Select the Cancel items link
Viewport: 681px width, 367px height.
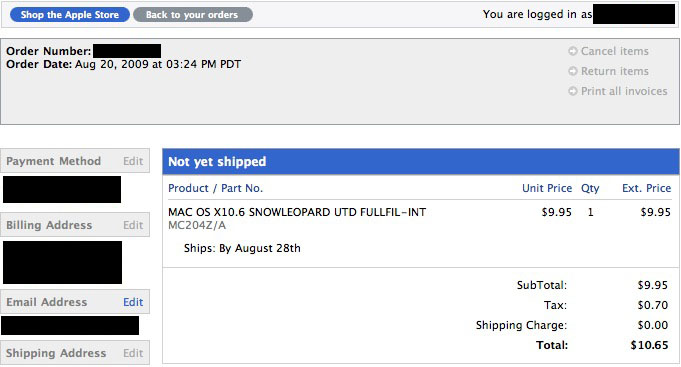(615, 51)
